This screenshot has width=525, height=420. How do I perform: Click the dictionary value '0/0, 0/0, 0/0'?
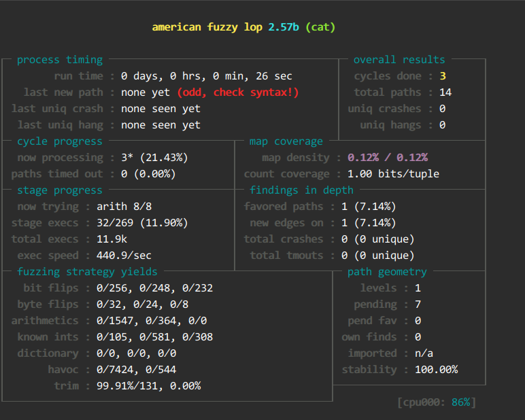click(x=136, y=353)
